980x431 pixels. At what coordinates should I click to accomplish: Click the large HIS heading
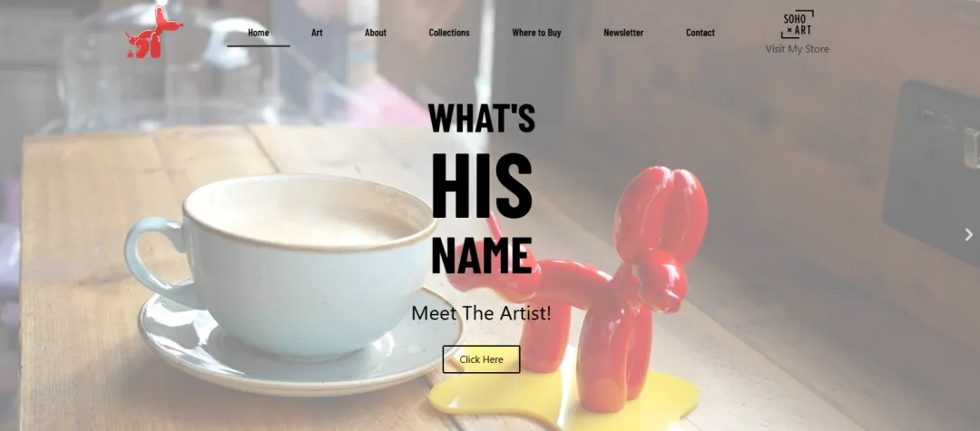pos(481,185)
